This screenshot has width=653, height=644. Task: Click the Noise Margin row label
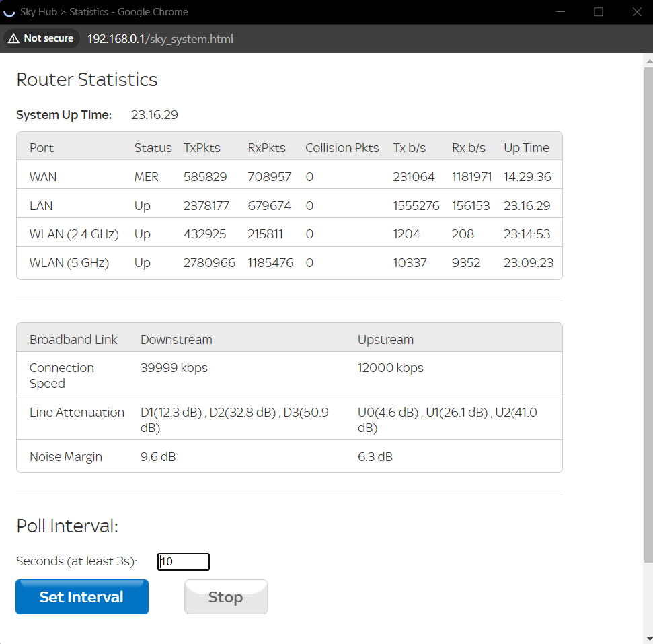point(66,457)
